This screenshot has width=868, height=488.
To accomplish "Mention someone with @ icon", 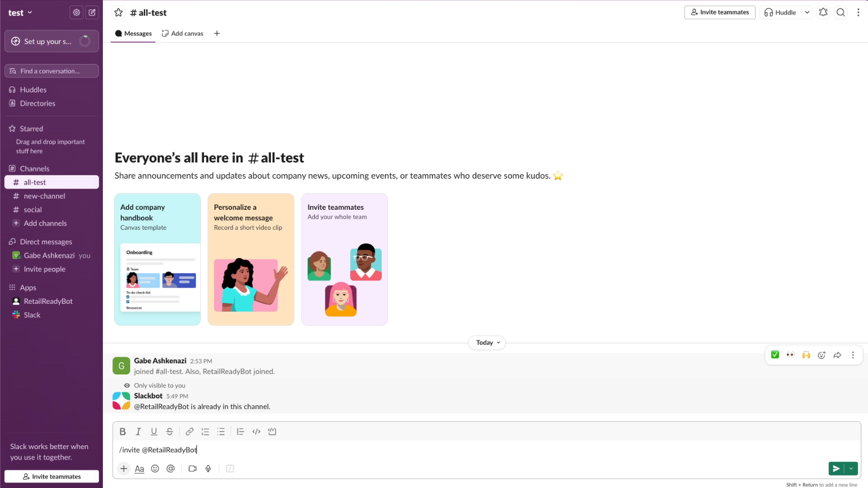I will click(x=171, y=469).
